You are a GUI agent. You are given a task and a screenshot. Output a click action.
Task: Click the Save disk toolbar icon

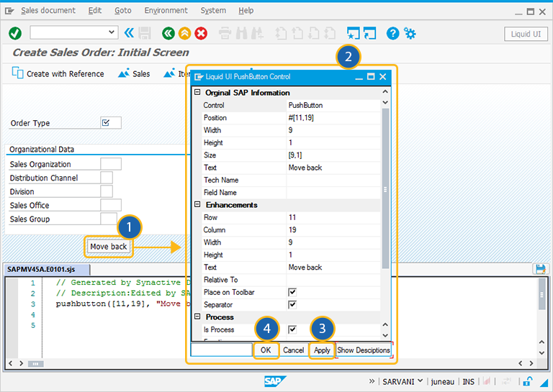pyautogui.click(x=145, y=34)
